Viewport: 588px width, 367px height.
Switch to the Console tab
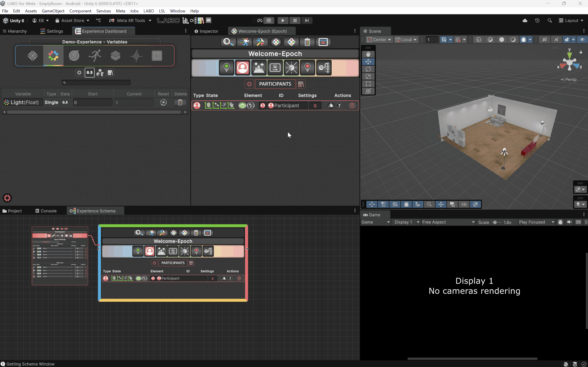[46, 211]
